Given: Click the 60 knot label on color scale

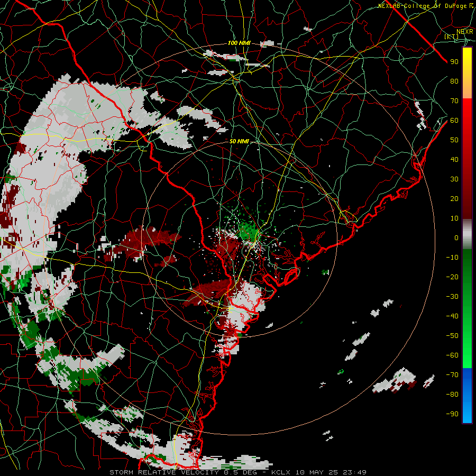Looking at the screenshot, I should coord(454,120).
